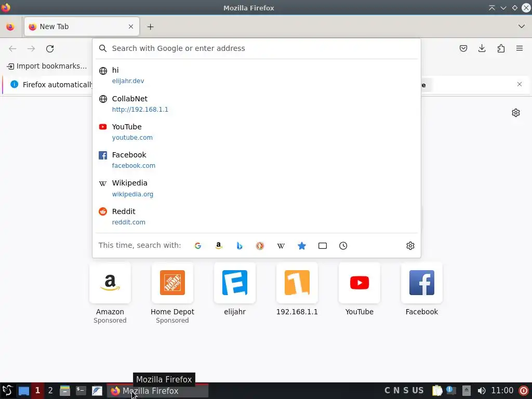Click the Mozilla Firefox taskbar button
The image size is (532, 399).
tap(157, 391)
